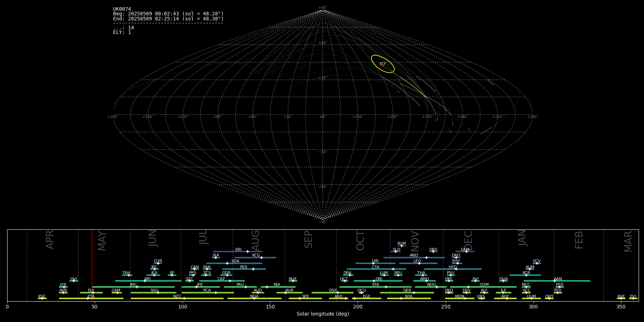The image size is (644, 322).
Task: Click the MAY month label
Action: coord(102,241)
